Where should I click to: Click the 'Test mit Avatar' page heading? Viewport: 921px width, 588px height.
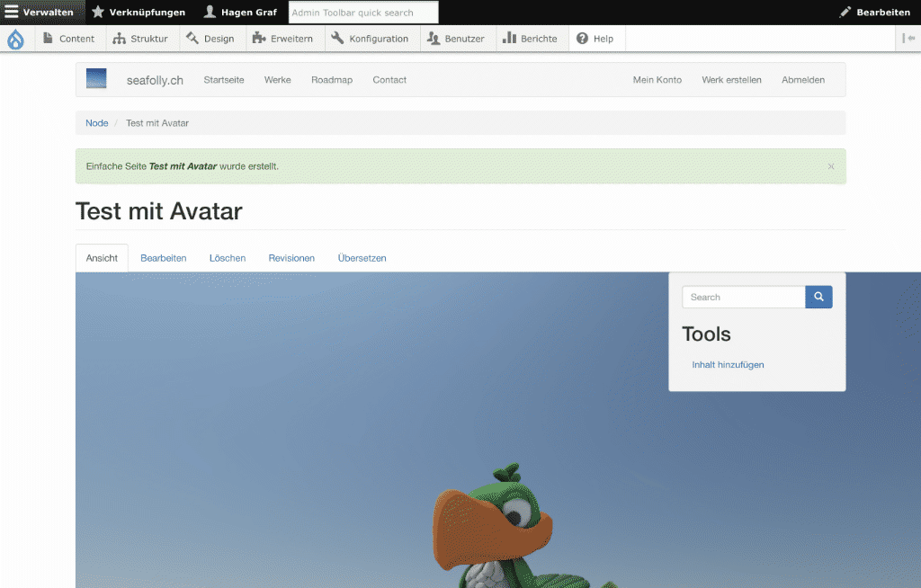pos(159,211)
